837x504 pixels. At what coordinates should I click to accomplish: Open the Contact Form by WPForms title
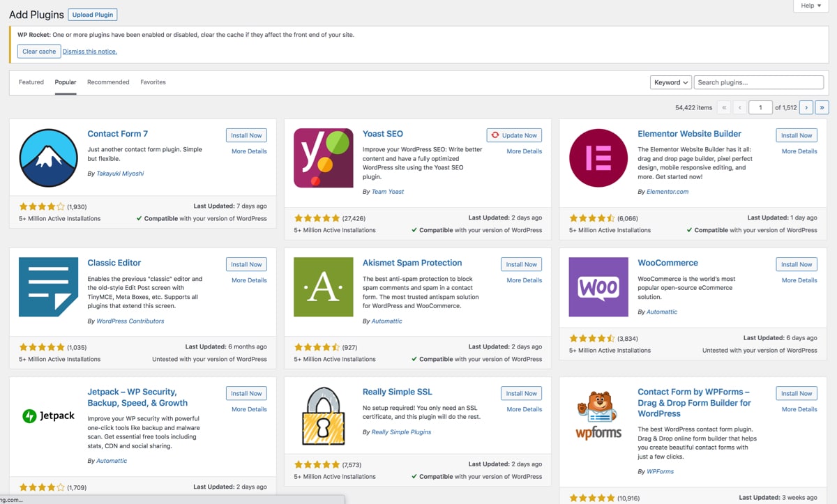(x=694, y=403)
